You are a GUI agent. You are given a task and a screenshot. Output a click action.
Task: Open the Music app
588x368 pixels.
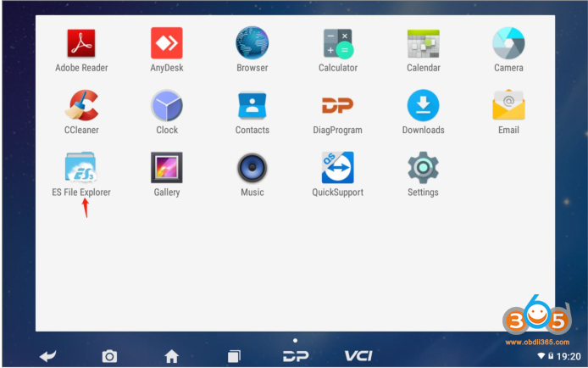[252, 167]
